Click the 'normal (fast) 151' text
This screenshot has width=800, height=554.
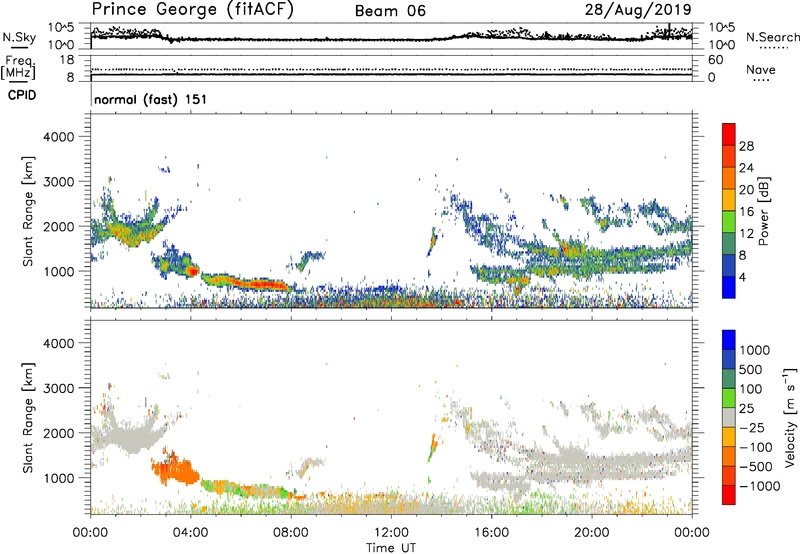151,99
